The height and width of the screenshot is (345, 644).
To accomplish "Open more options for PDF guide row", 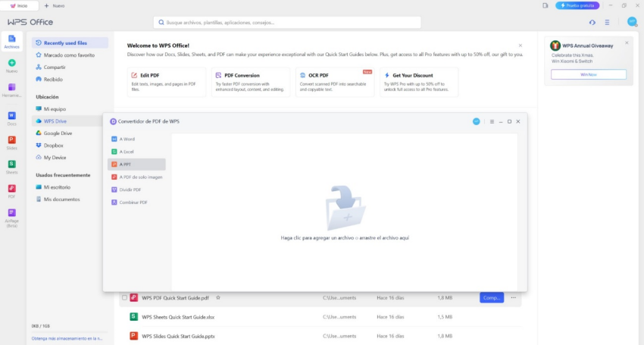I will [514, 298].
